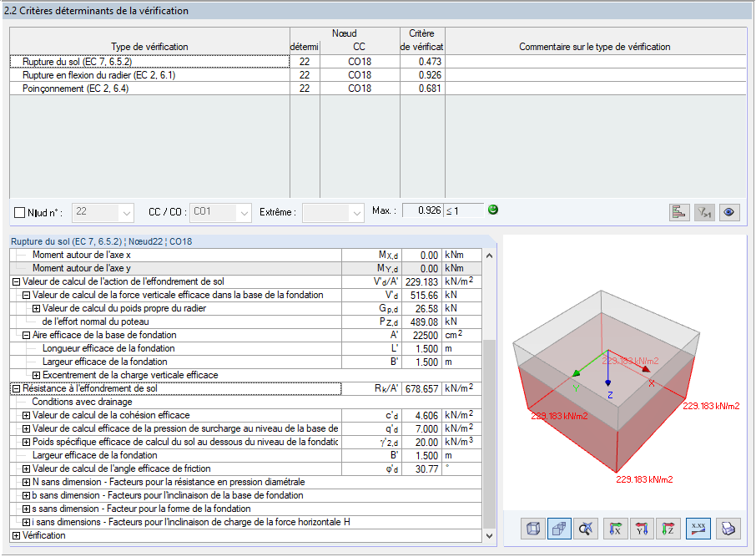This screenshot has width=756, height=557.
Task: Expand s sans dimension factor row
Action: 26,509
